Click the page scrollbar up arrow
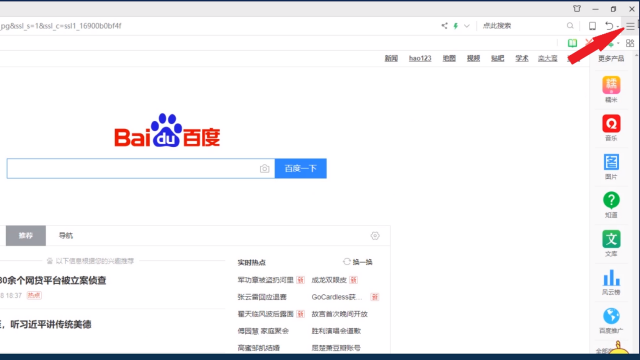The image size is (640, 360). click(637, 56)
